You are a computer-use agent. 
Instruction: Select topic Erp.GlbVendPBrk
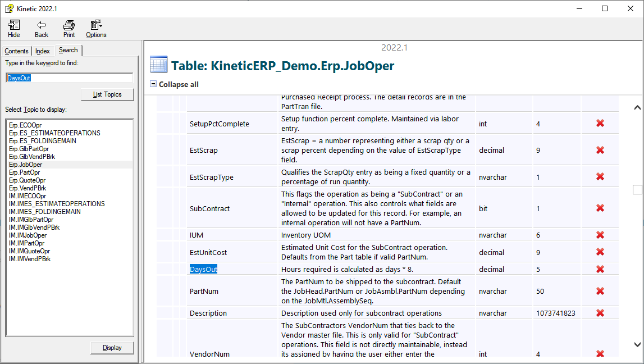coord(32,157)
